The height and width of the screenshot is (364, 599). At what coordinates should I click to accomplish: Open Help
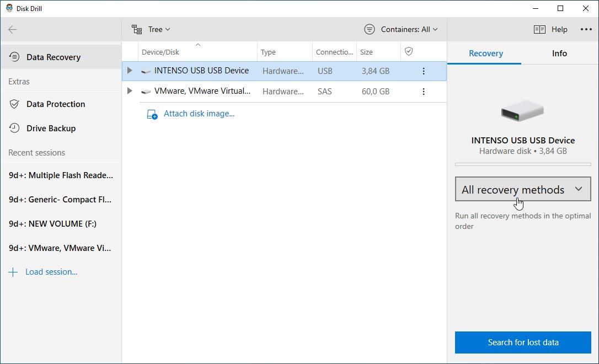pos(559,29)
